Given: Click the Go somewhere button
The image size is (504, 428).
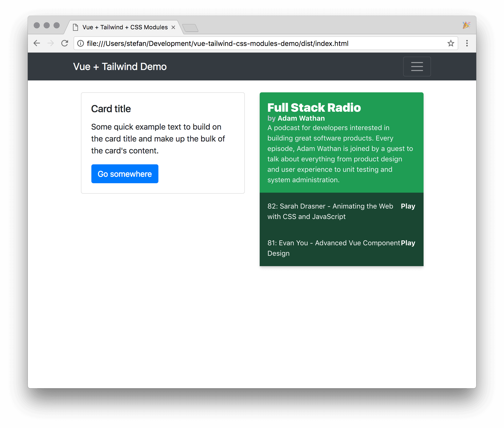Looking at the screenshot, I should [x=124, y=174].
